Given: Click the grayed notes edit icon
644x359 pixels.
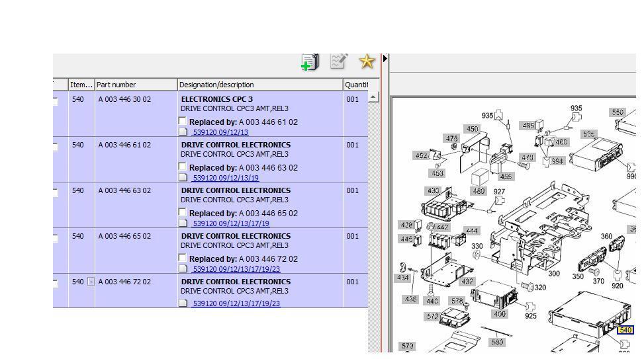Looking at the screenshot, I should (x=338, y=61).
